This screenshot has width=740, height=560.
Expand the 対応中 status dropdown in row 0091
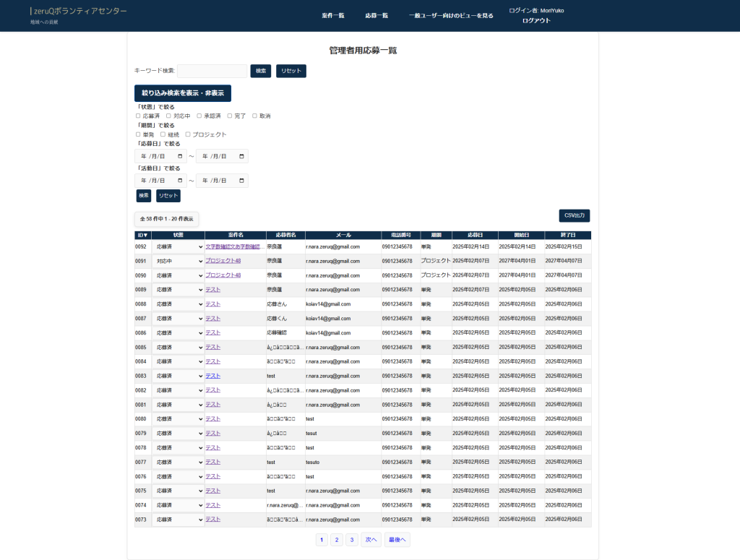(x=178, y=261)
